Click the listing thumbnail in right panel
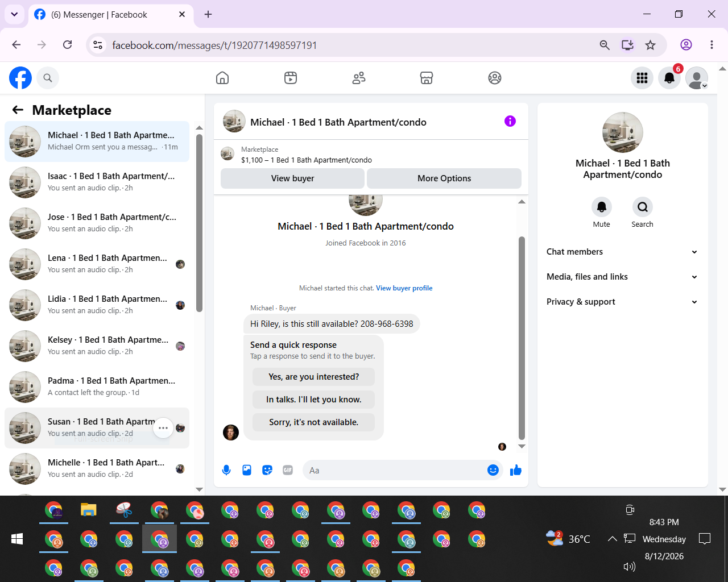The height and width of the screenshot is (582, 728). (x=623, y=132)
